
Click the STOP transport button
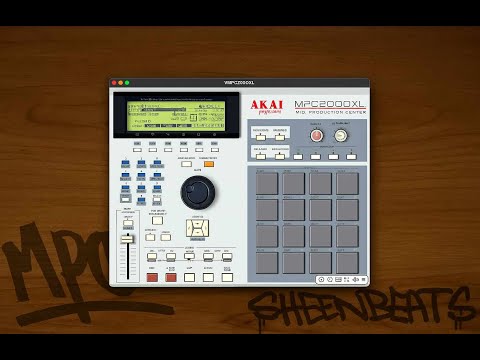[189, 277]
